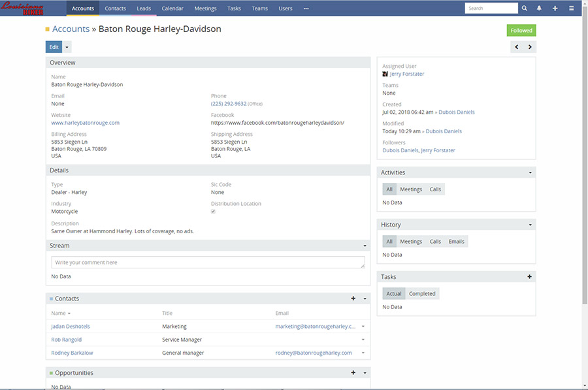Add a new contact with plus icon
This screenshot has height=390, width=588.
point(353,299)
